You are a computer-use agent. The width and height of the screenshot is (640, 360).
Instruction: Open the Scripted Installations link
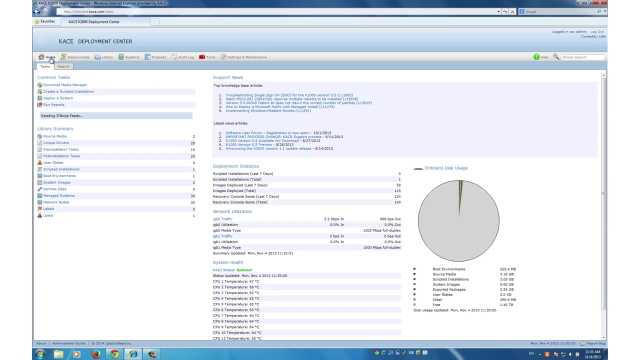(61, 169)
